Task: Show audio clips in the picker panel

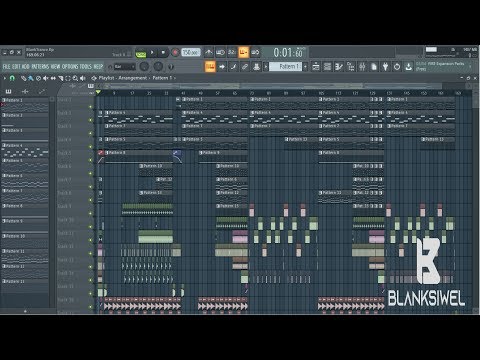Action: (x=25, y=91)
